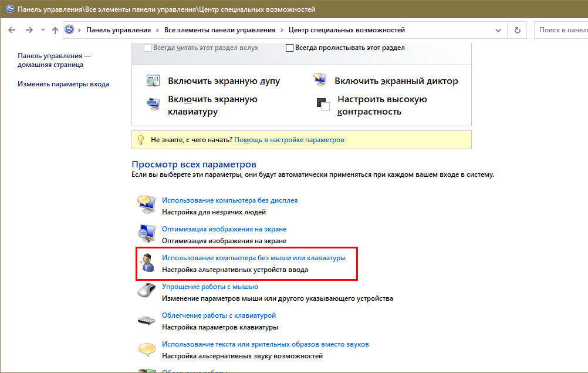Select the Все элементы панели управления breadcrumb

(x=219, y=30)
